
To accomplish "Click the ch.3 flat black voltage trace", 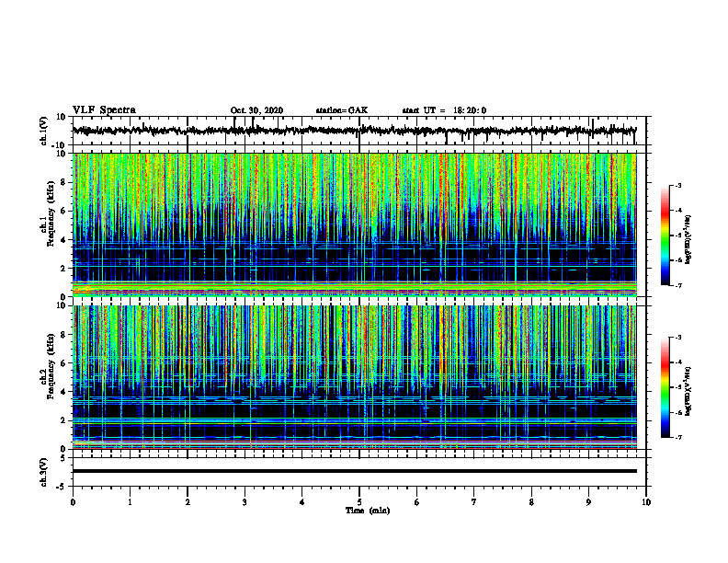I will (x=354, y=471).
